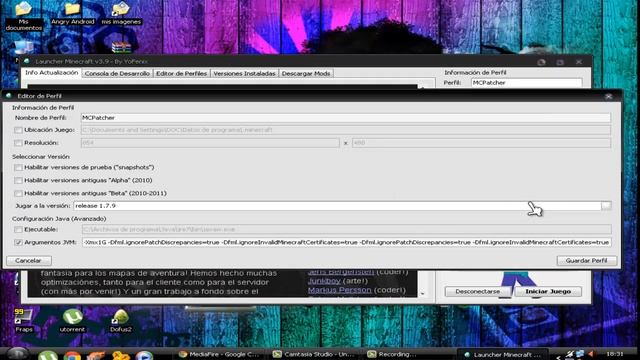Screen dimensions: 640x360
Task: Open the Mis documentos desktop folder
Action: coord(23,15)
